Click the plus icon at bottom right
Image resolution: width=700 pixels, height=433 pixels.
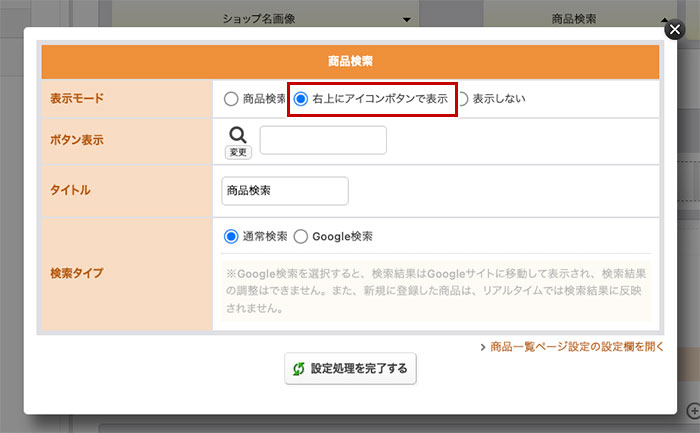(694, 411)
